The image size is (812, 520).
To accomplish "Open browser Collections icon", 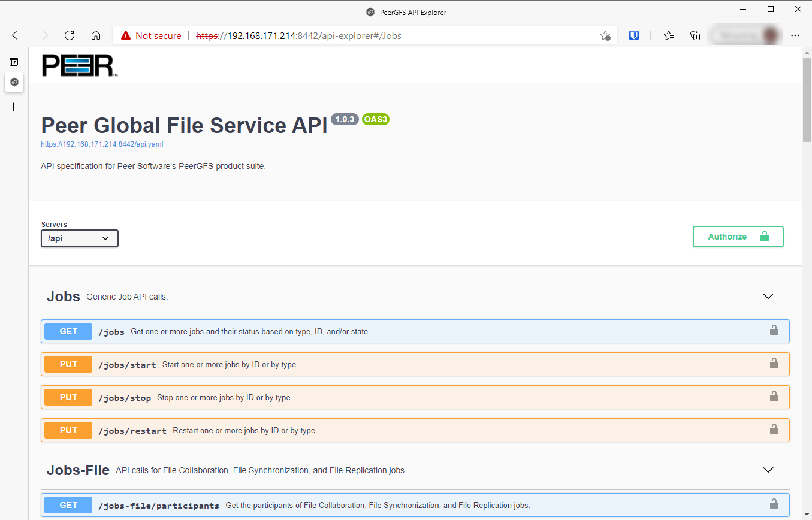I will pyautogui.click(x=695, y=35).
